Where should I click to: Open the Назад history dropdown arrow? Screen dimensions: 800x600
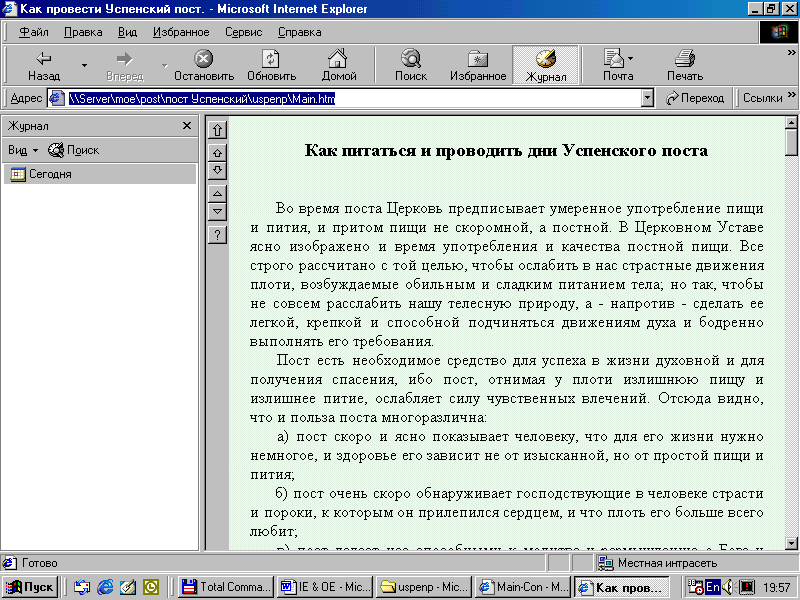84,65
